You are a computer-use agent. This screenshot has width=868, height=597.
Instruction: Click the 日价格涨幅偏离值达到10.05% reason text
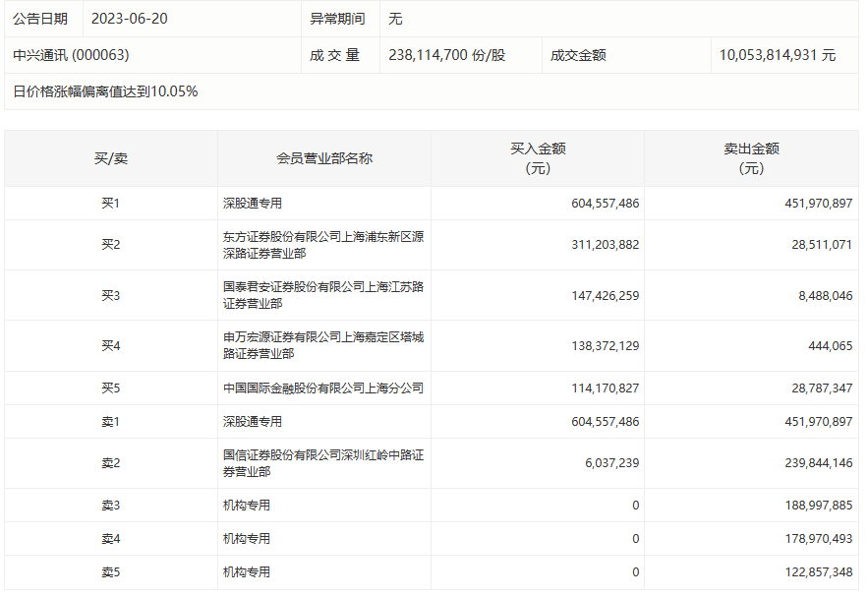pyautogui.click(x=105, y=91)
